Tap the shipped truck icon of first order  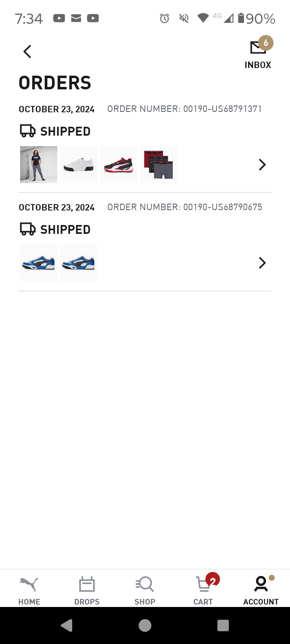28,131
